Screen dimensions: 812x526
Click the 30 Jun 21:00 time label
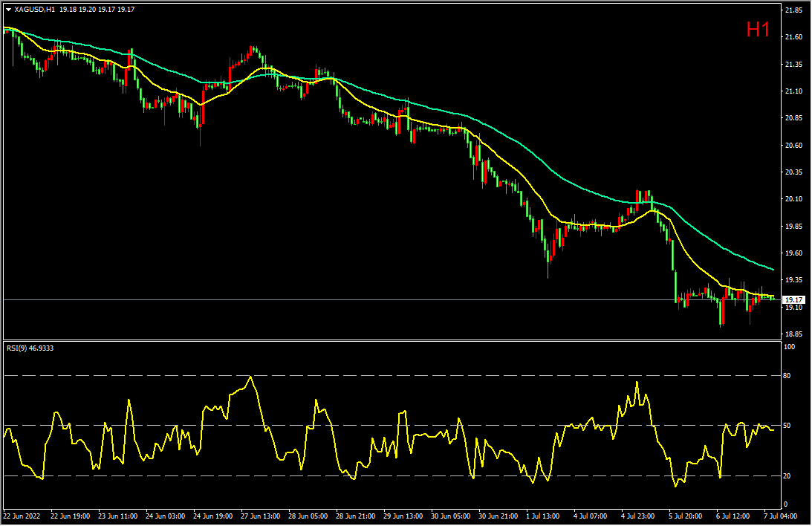point(498,516)
